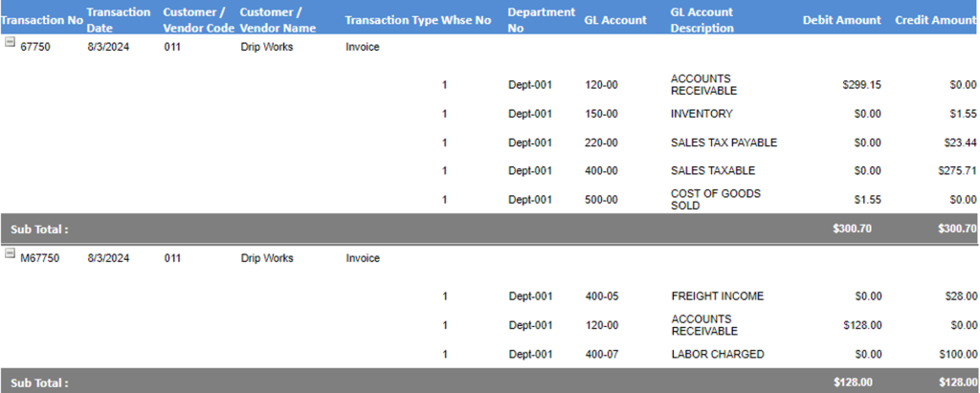Click Department No column header
Image resolution: width=980 pixels, height=393 pixels.
[542, 20]
